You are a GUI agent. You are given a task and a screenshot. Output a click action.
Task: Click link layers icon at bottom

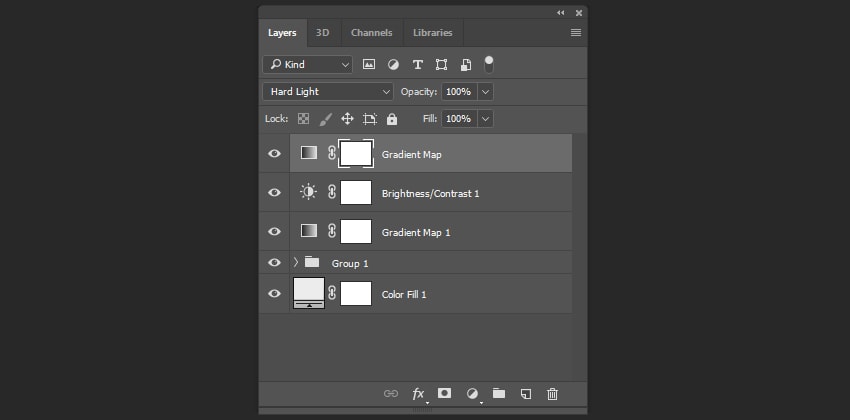coord(391,394)
